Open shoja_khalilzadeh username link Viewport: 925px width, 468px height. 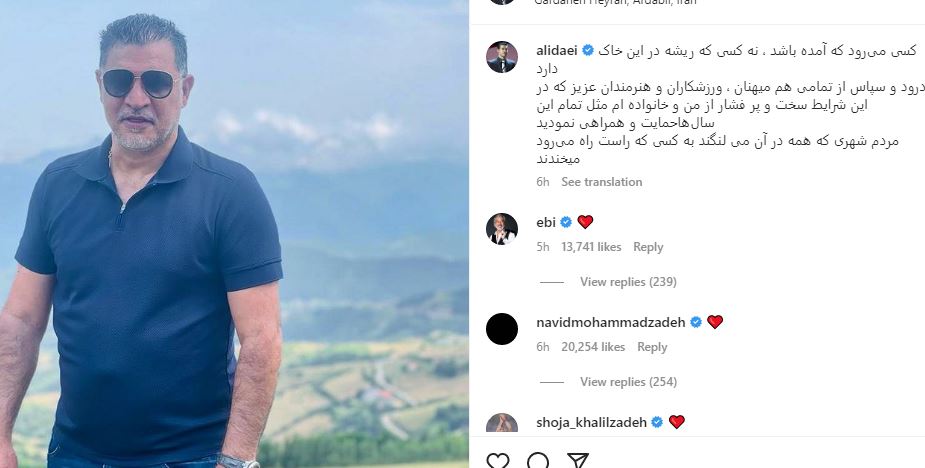[591, 423]
